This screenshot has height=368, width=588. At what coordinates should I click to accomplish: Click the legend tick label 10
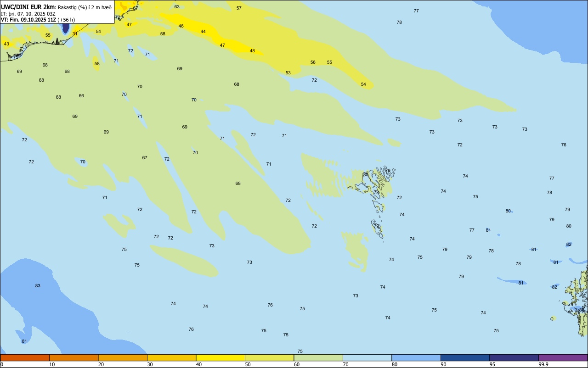click(x=52, y=364)
